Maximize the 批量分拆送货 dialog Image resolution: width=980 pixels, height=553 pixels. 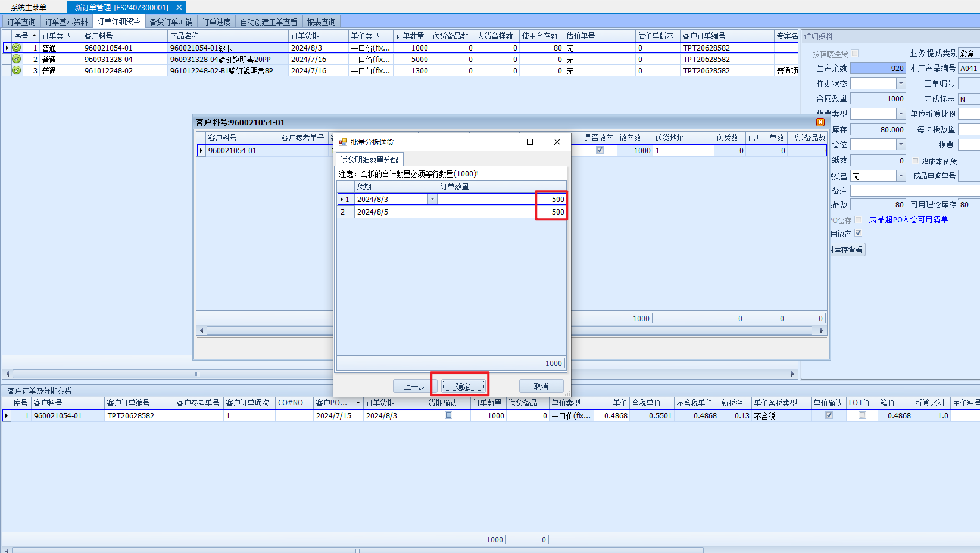click(530, 142)
